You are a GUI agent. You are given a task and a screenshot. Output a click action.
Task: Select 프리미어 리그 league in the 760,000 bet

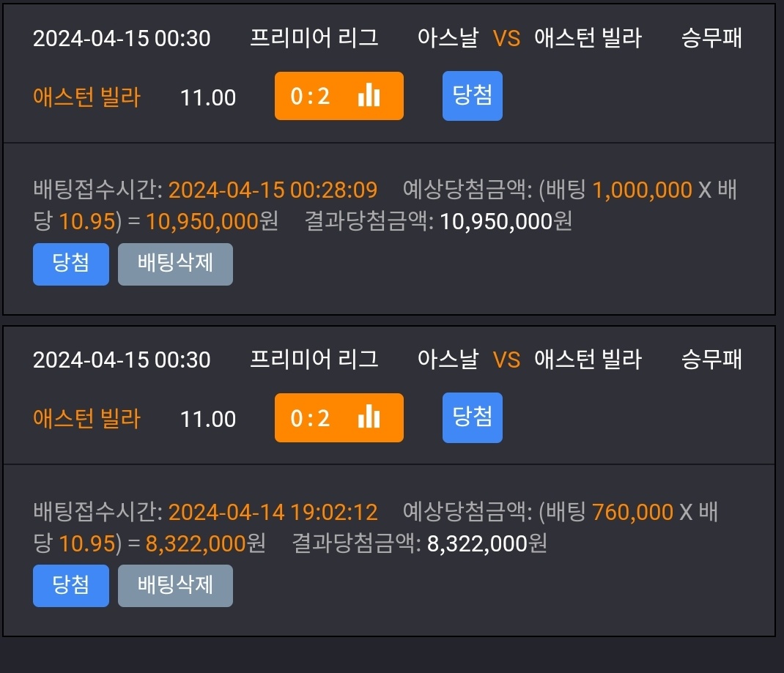pos(314,360)
